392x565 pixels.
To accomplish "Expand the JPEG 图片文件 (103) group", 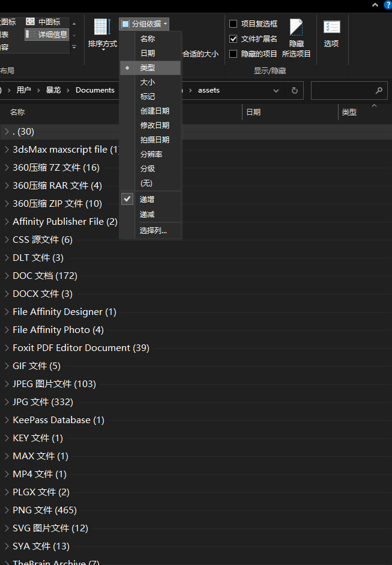I will 7,383.
